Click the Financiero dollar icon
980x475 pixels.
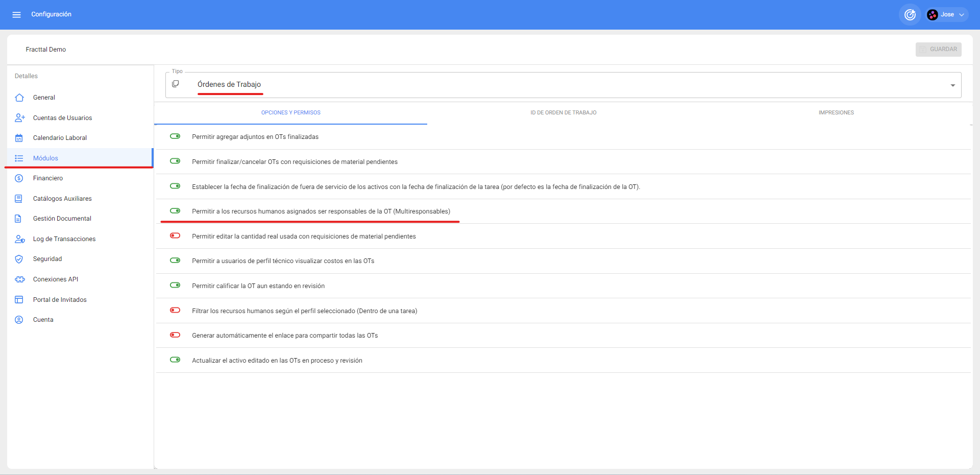(x=19, y=178)
